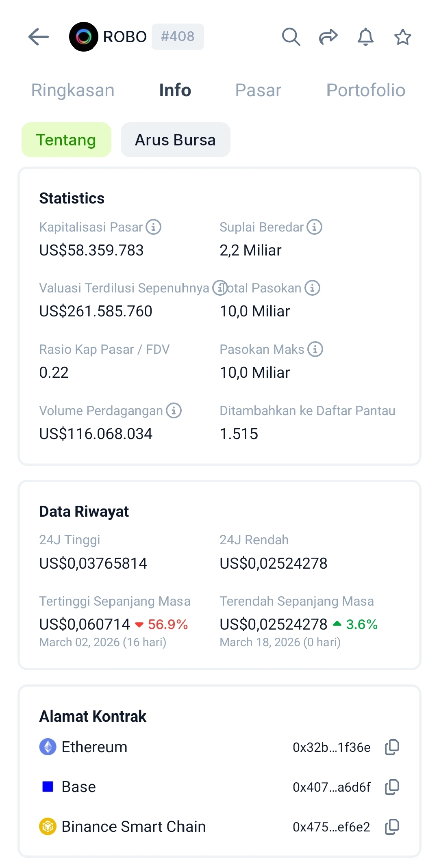Copy the Binance Smart Chain address
Screen dimensions: 439x868
(392, 827)
